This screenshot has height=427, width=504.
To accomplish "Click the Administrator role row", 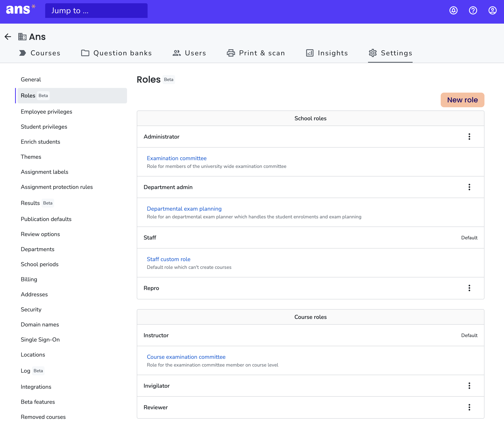I will point(310,137).
